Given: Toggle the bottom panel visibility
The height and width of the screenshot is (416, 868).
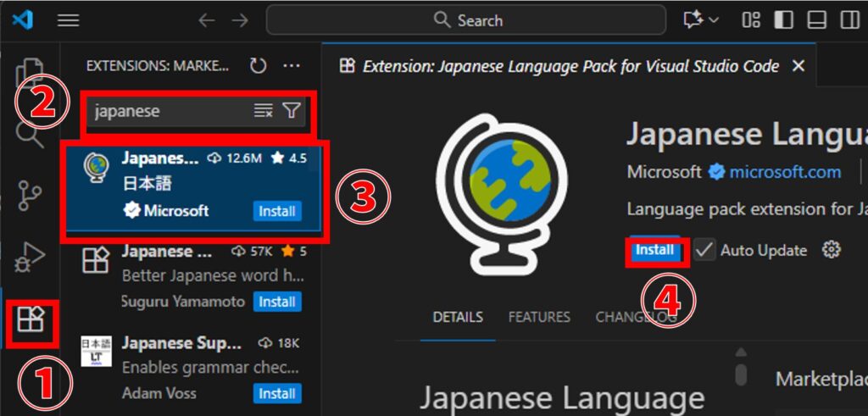Looking at the screenshot, I should click(x=816, y=20).
